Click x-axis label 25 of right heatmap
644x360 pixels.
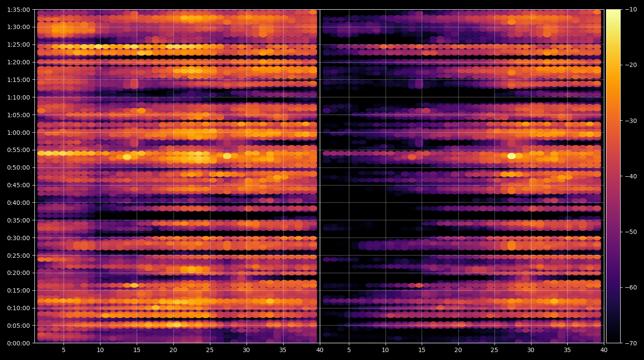tap(494, 350)
